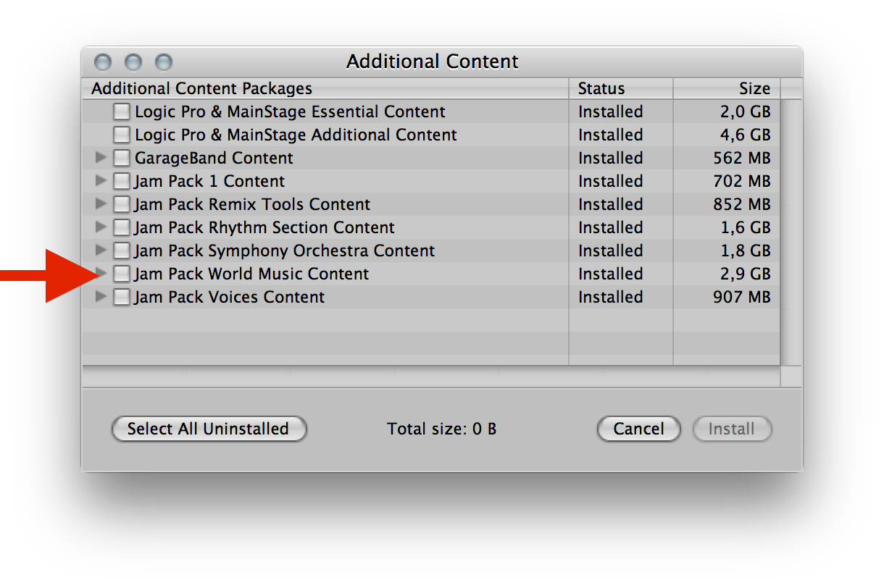
Task: Select the Jam Pack 1 Content checkbox
Action: tap(122, 182)
